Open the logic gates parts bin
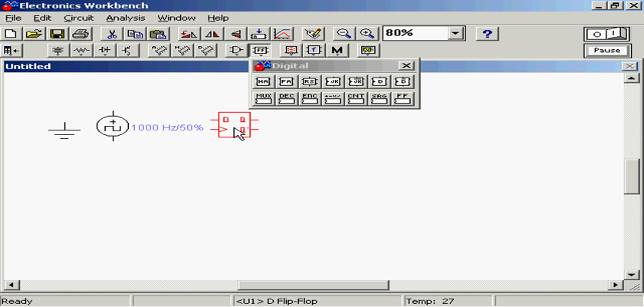The height and width of the screenshot is (307, 644). 238,51
